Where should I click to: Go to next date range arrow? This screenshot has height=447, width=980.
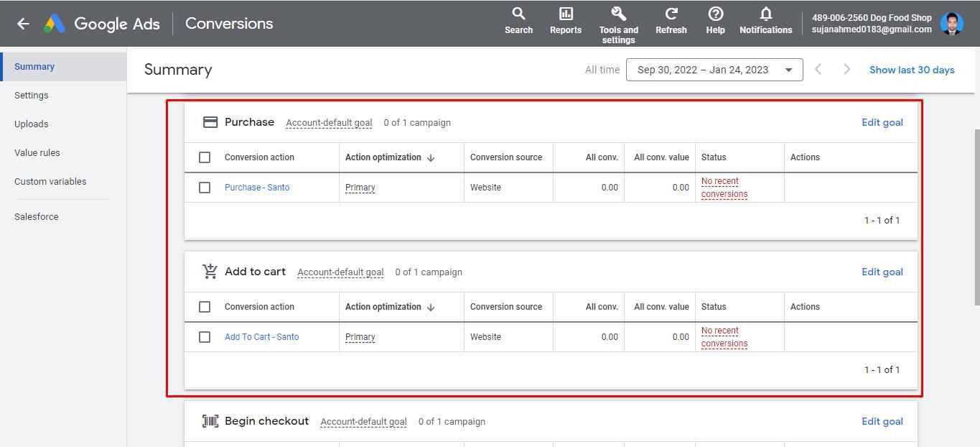[x=846, y=70]
